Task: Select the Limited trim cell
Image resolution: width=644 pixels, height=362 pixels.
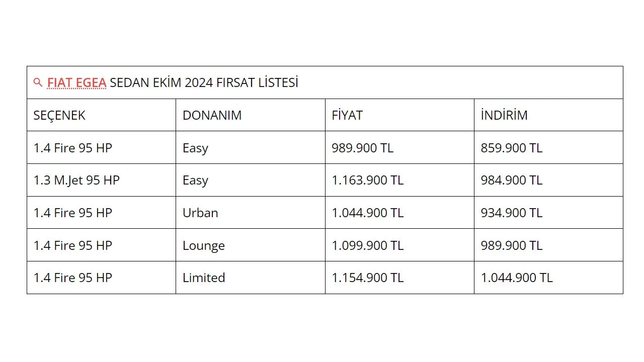Action: 250,278
